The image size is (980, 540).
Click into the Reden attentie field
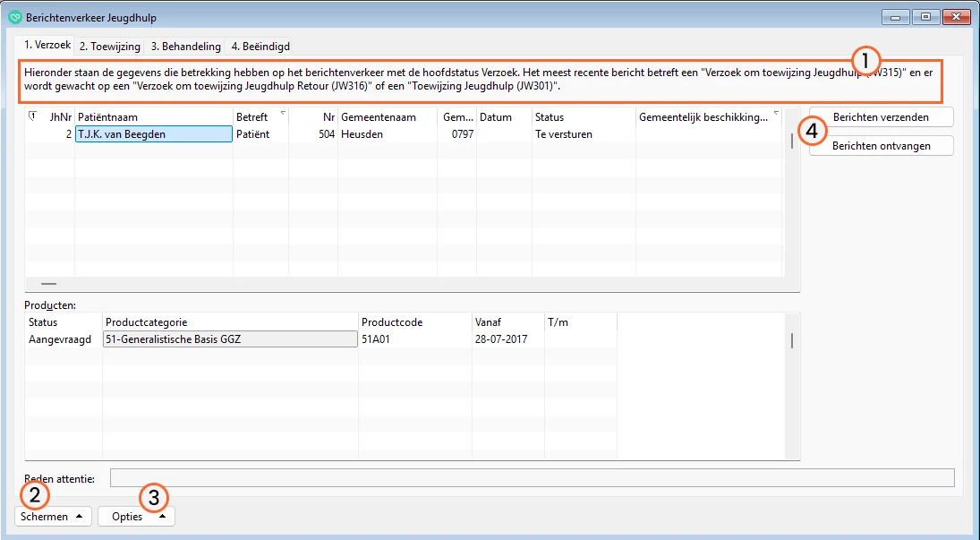532,477
